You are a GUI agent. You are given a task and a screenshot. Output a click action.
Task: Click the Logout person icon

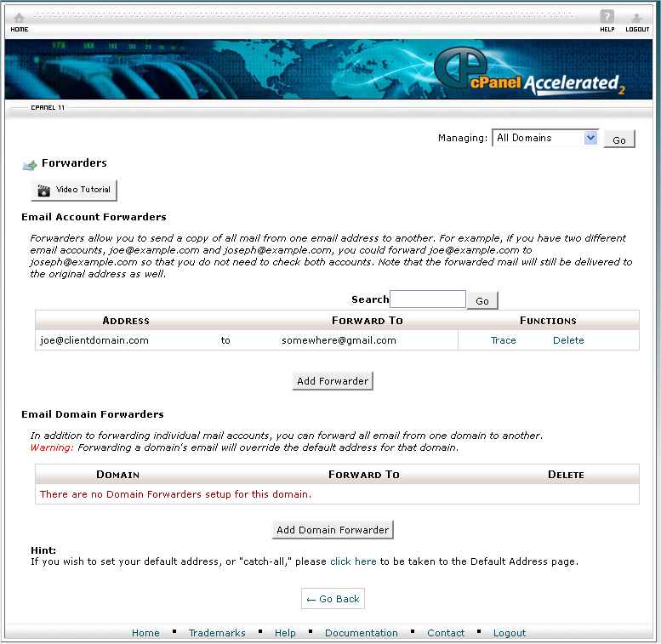(636, 18)
